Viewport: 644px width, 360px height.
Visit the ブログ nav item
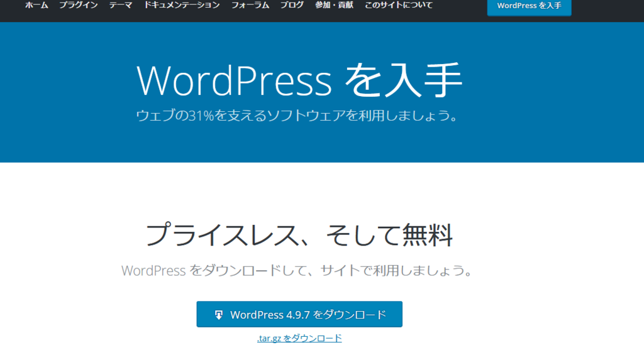pos(292,5)
